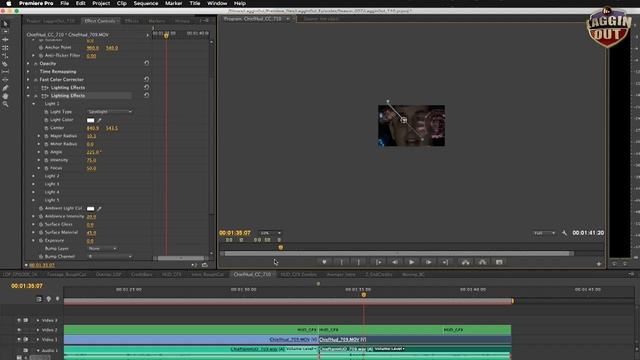Go to Out point
640x360 pixels.
pos(445,262)
